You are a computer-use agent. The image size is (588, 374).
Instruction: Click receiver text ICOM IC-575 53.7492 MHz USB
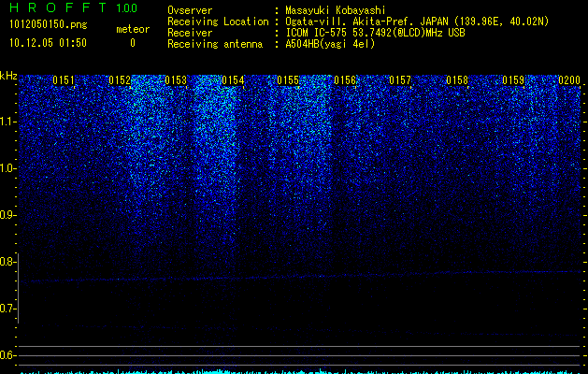point(375,33)
